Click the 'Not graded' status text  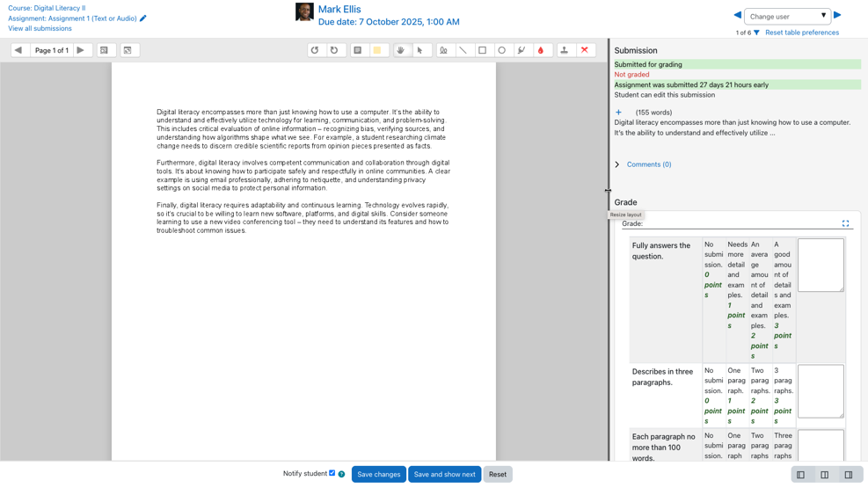(631, 75)
